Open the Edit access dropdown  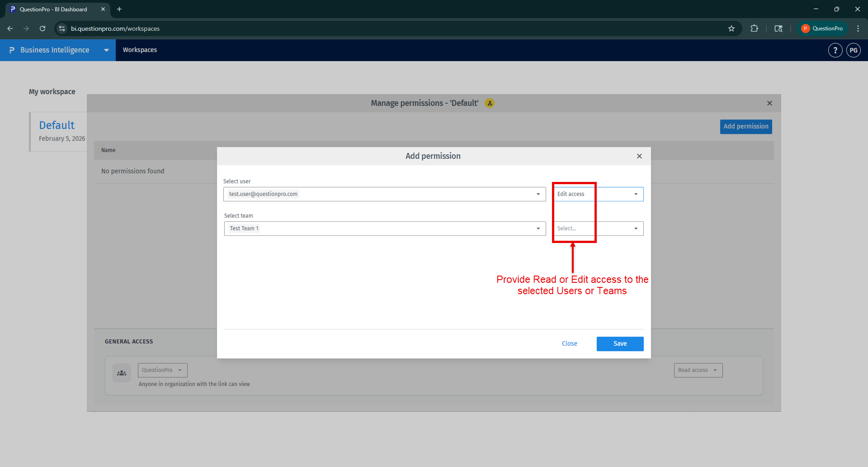click(x=599, y=194)
